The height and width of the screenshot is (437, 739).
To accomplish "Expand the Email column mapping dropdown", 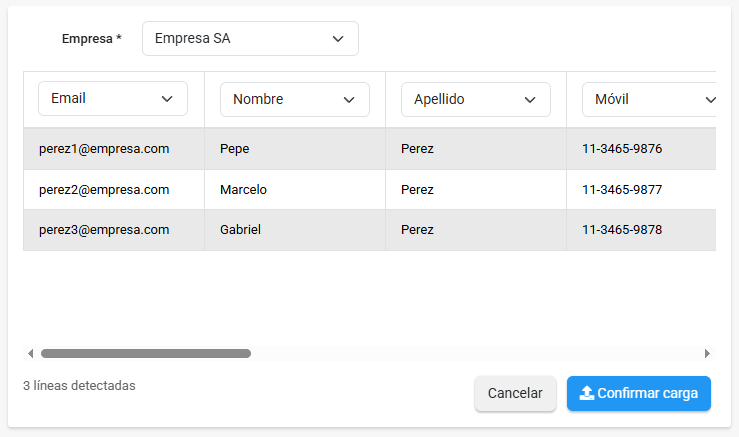I will [113, 99].
